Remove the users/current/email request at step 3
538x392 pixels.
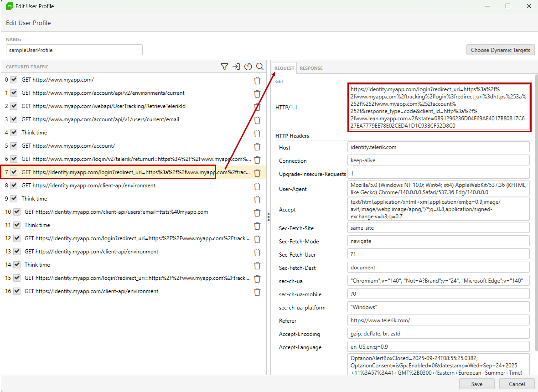tap(257, 120)
